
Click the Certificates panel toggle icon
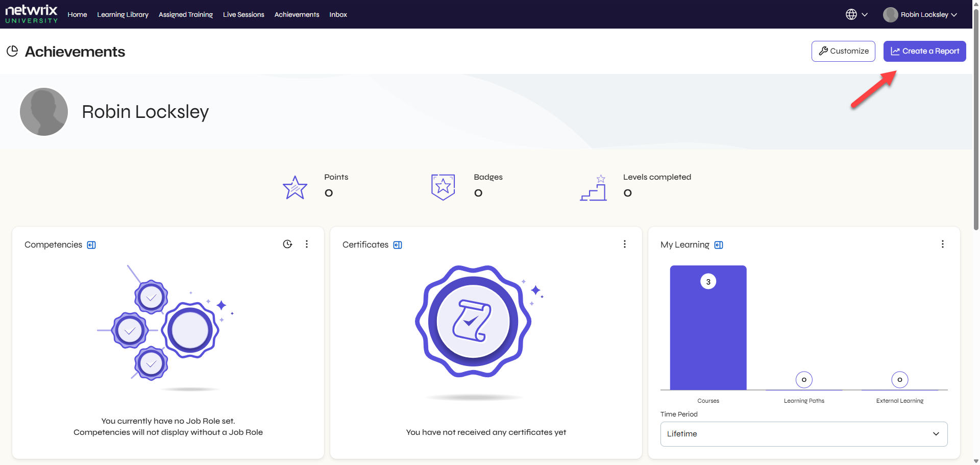[x=398, y=245]
